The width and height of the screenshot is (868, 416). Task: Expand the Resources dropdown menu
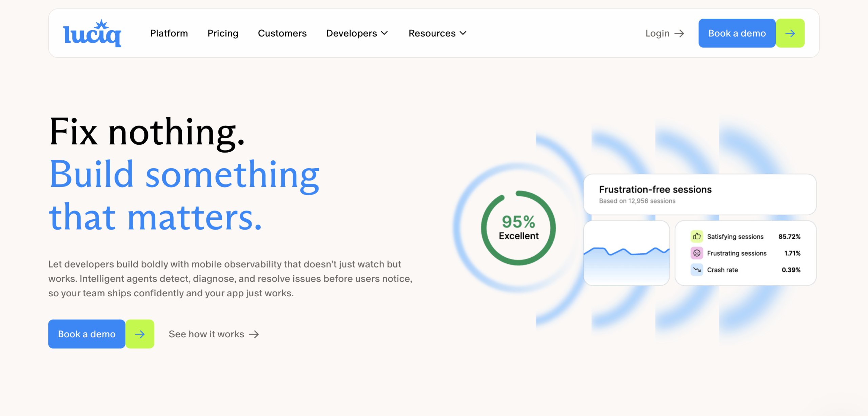(432, 33)
